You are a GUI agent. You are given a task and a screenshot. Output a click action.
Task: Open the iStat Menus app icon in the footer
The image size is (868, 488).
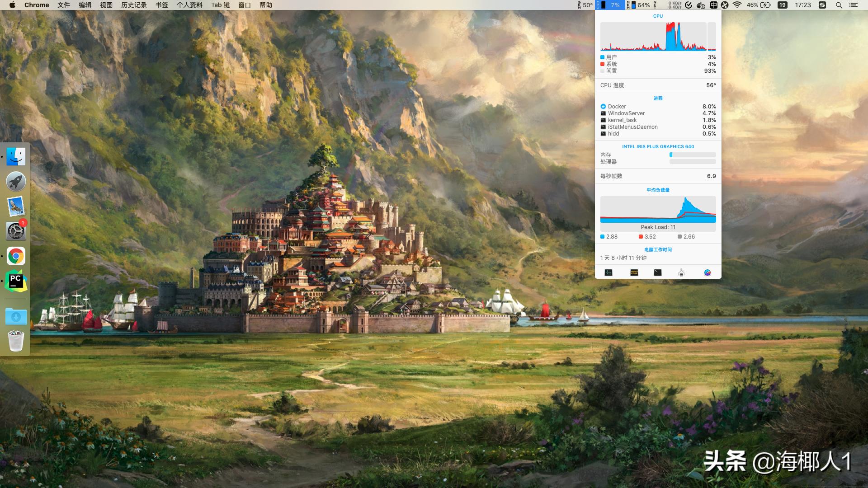coord(708,272)
